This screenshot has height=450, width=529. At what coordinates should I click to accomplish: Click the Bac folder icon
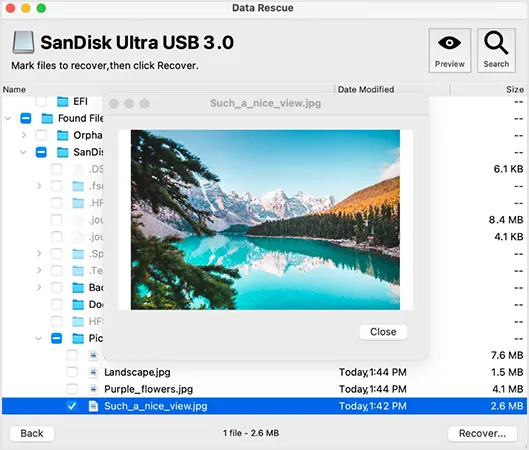pyautogui.click(x=78, y=287)
